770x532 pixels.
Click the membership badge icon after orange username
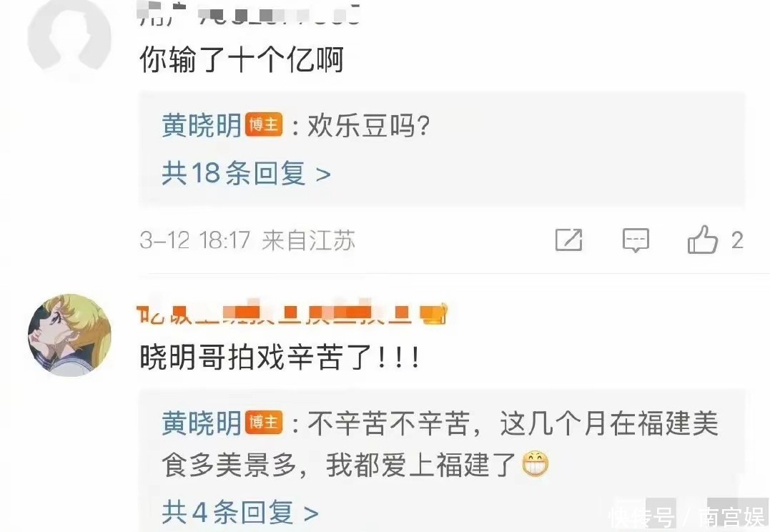[433, 315]
